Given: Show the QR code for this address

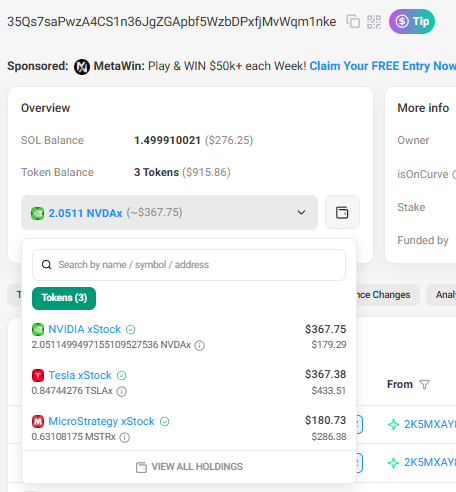Looking at the screenshot, I should (x=374, y=22).
